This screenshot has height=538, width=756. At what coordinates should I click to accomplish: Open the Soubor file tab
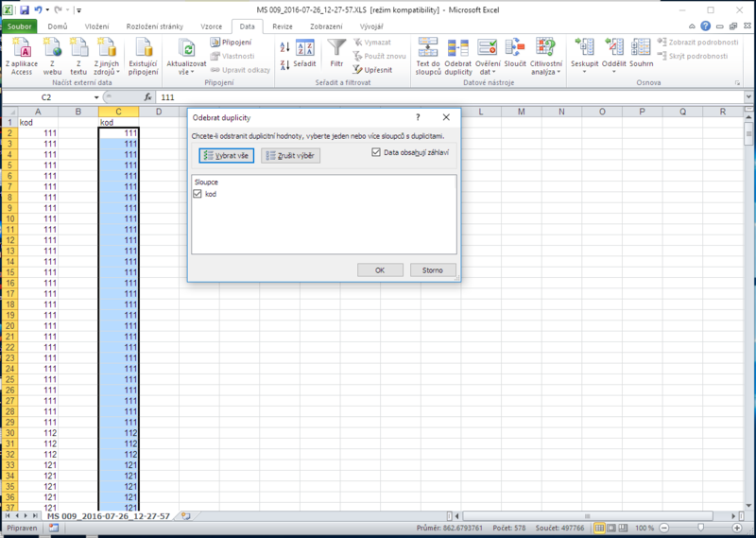click(19, 26)
